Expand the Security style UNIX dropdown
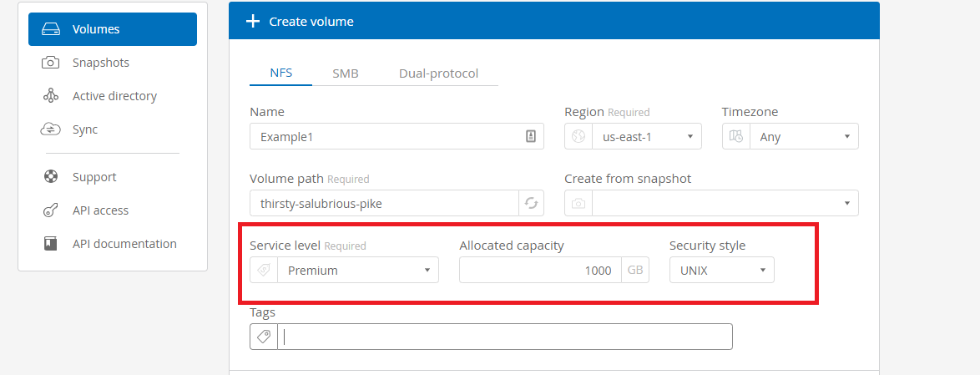 [721, 270]
